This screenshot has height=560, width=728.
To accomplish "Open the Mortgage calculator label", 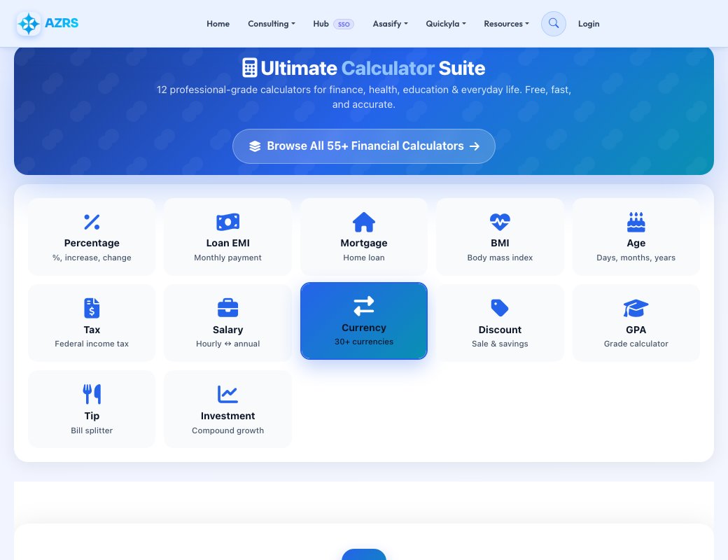I will click(x=364, y=243).
